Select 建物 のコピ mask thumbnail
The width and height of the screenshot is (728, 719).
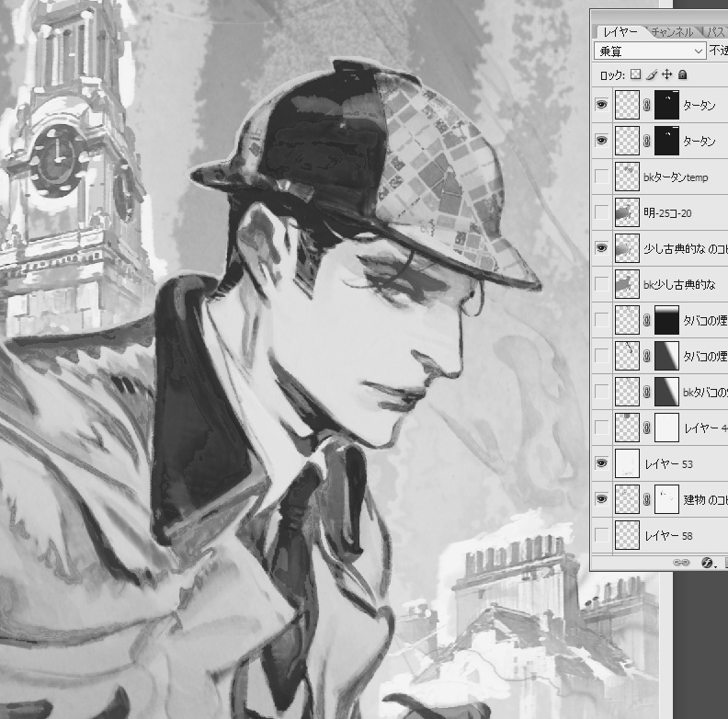(x=666, y=499)
